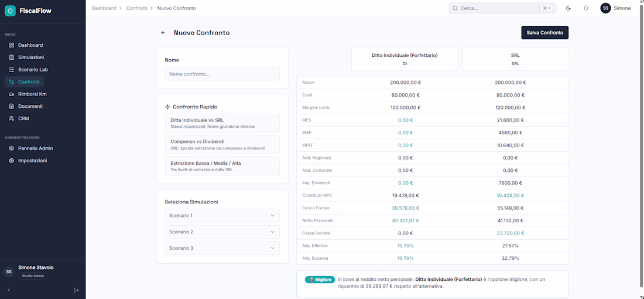This screenshot has width=644, height=299.
Task: Click the back arrow beside Nuovo Confronto
Action: click(163, 33)
